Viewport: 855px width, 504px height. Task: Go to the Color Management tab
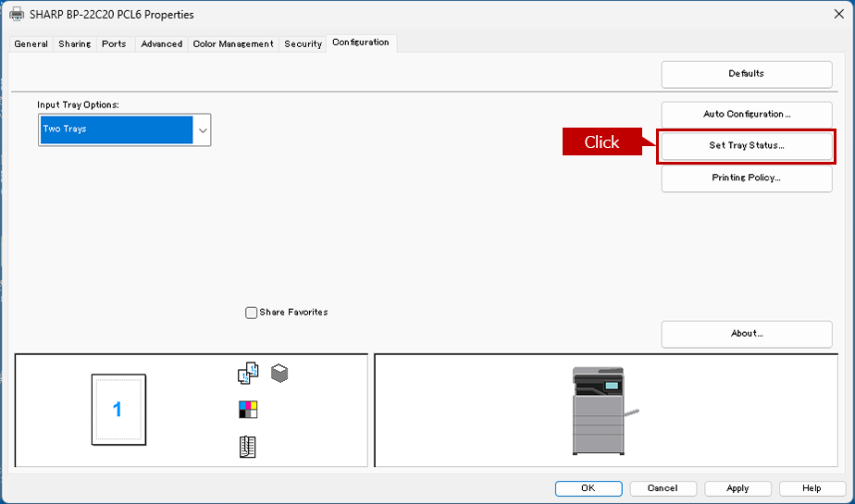233,44
